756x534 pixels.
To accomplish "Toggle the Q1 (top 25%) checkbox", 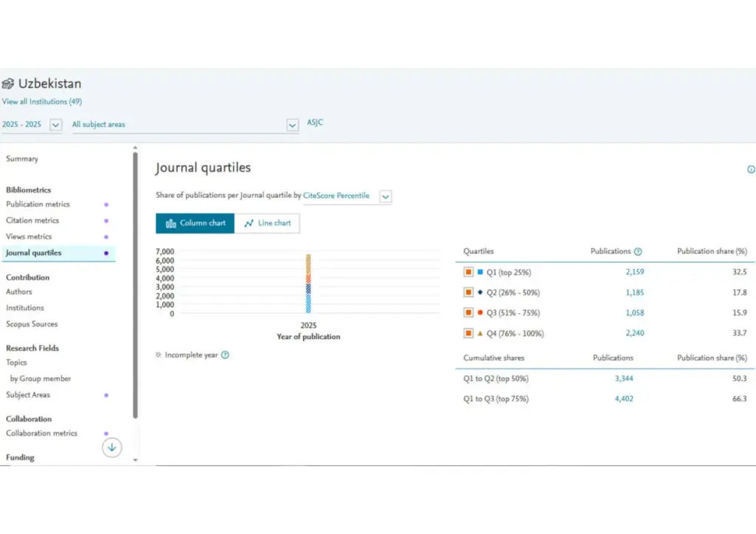I will pos(468,273).
